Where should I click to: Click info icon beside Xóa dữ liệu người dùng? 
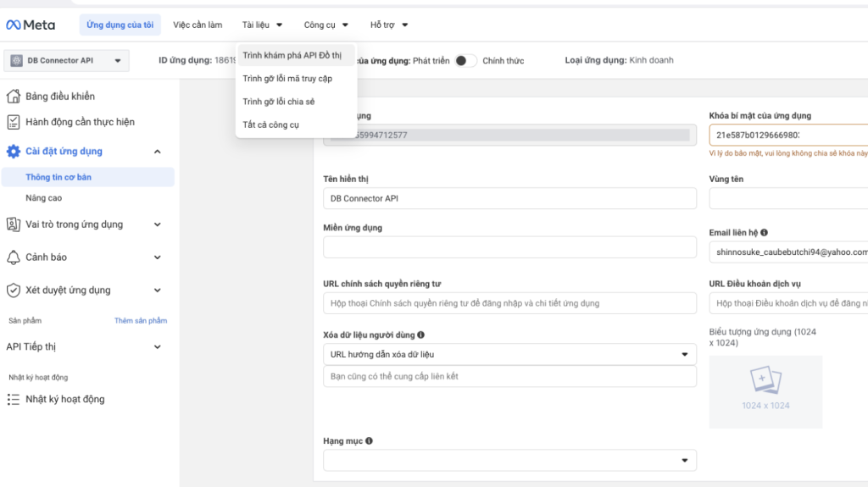pos(421,335)
